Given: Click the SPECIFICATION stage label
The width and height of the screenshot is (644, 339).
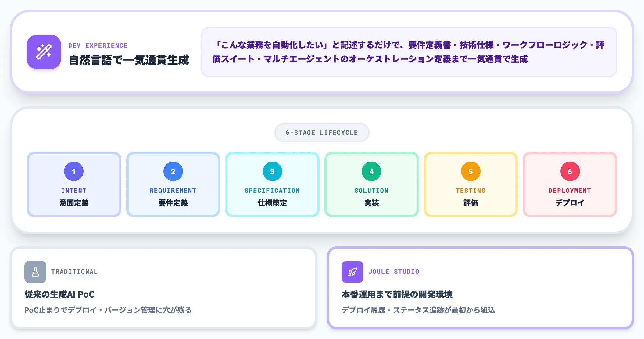Looking at the screenshot, I should click(x=272, y=191).
